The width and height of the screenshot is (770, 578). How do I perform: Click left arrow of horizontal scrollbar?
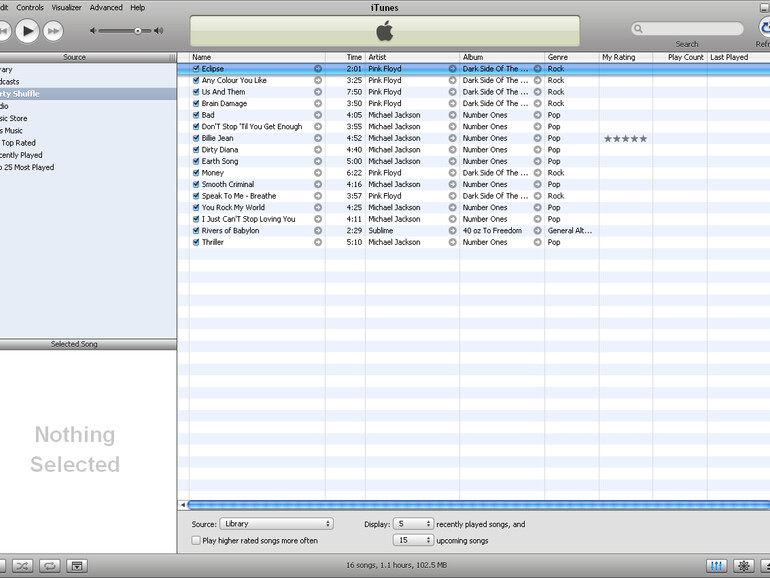(183, 505)
